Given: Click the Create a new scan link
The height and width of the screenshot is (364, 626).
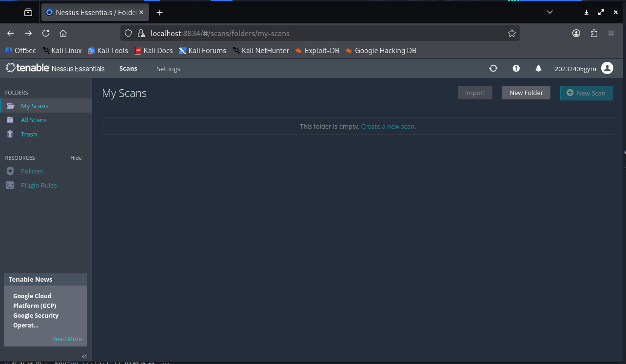Looking at the screenshot, I should tap(388, 126).
